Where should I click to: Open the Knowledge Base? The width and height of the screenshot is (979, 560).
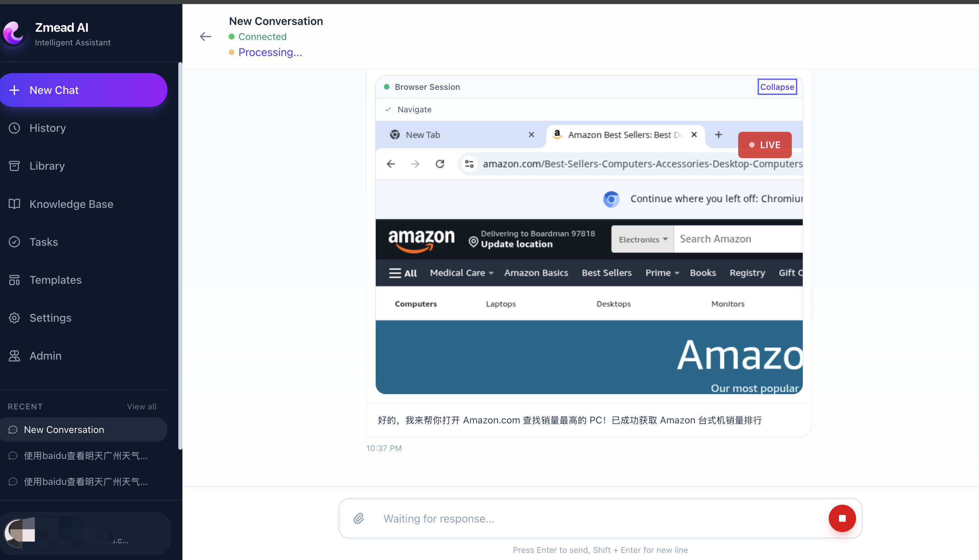[x=71, y=204]
